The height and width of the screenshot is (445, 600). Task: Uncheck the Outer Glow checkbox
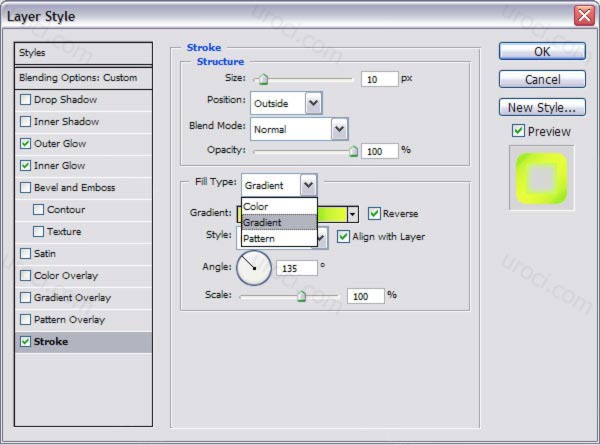tap(25, 144)
